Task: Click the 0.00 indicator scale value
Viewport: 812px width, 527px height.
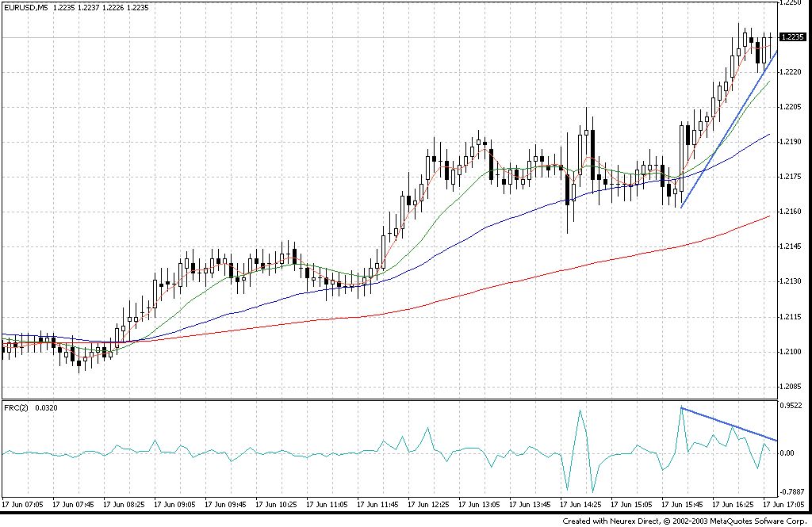Action: click(787, 453)
